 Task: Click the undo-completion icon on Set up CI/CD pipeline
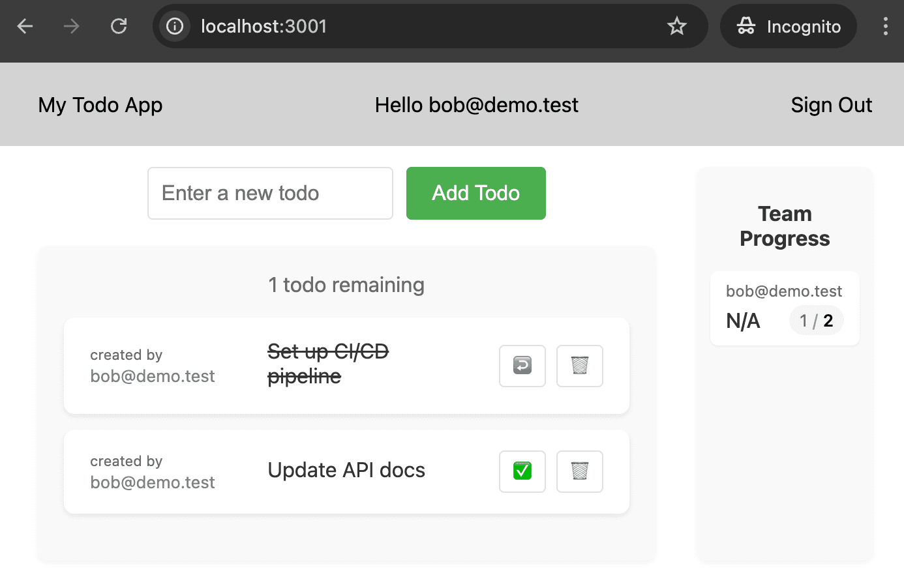pyautogui.click(x=522, y=366)
